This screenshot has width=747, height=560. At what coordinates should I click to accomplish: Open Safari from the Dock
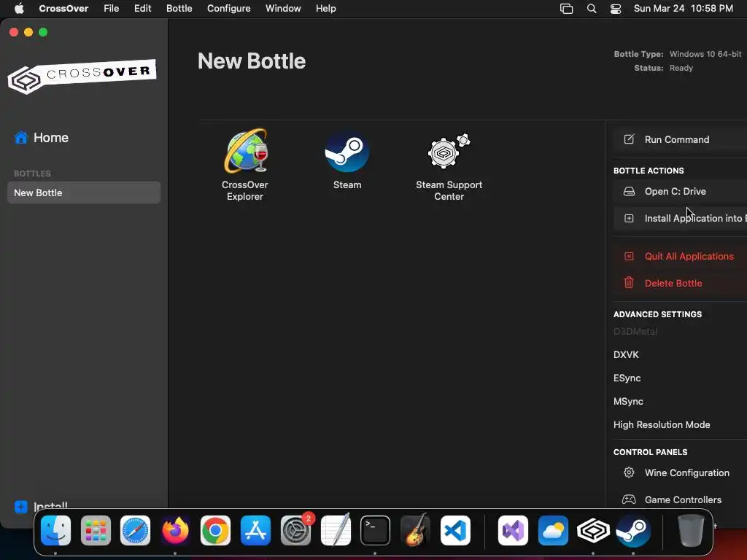tap(135, 531)
